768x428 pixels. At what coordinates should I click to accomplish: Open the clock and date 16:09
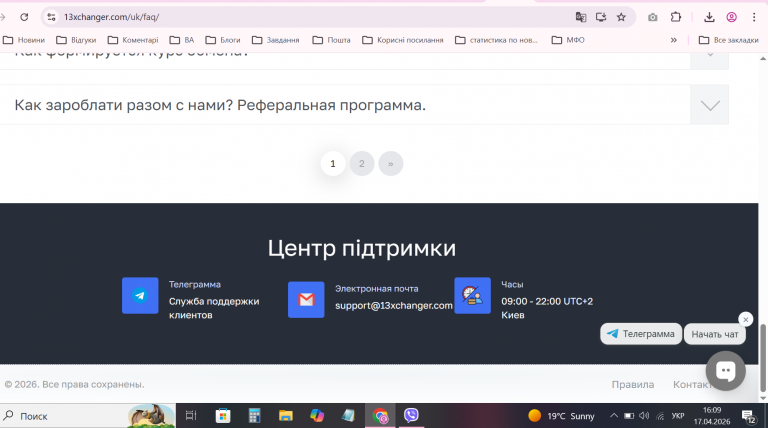coord(712,416)
